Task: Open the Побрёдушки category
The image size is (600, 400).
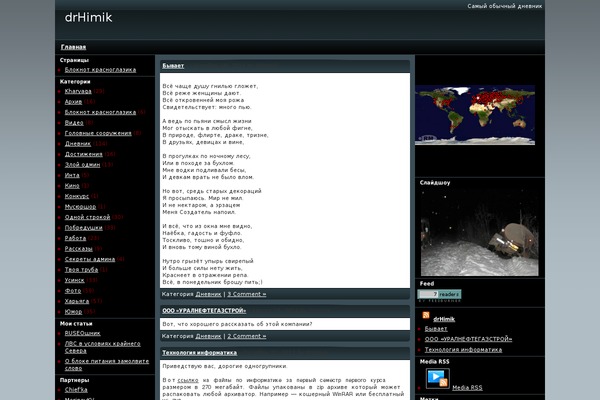Action: tap(83, 228)
